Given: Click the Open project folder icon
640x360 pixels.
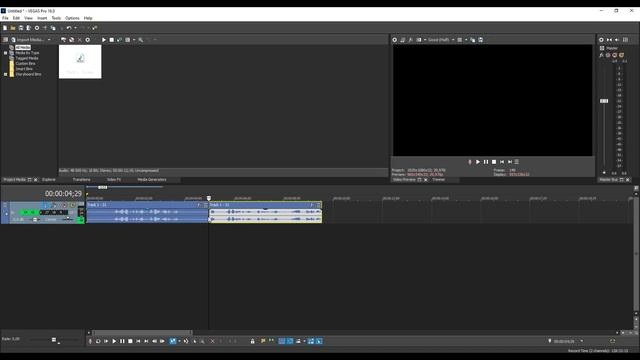Looking at the screenshot, I should click(13, 28).
